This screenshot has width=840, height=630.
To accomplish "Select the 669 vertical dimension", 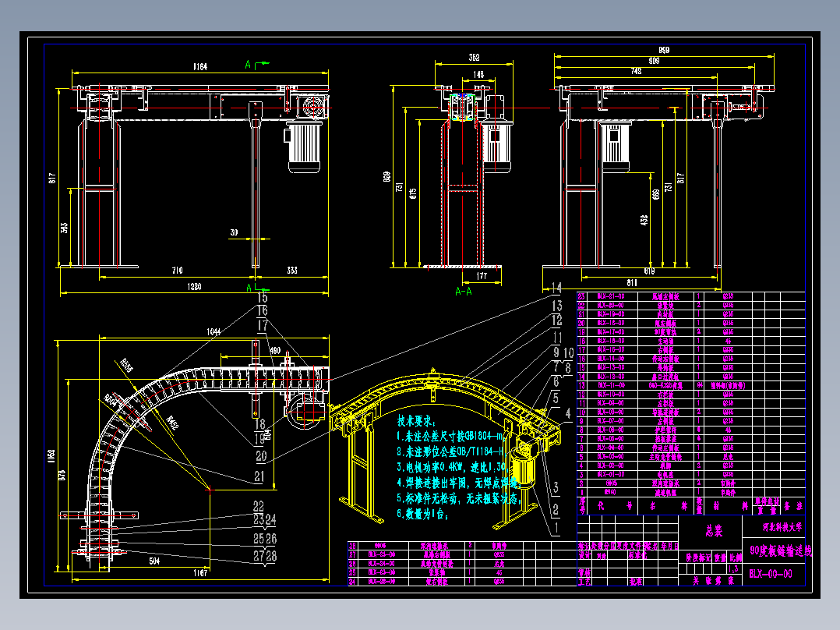I will coord(656,194).
